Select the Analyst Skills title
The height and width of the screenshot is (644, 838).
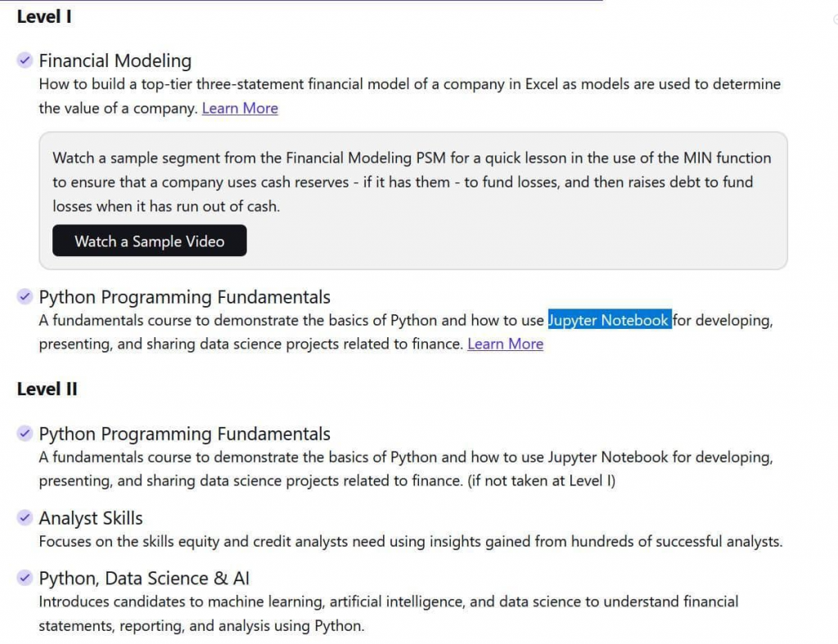[91, 518]
